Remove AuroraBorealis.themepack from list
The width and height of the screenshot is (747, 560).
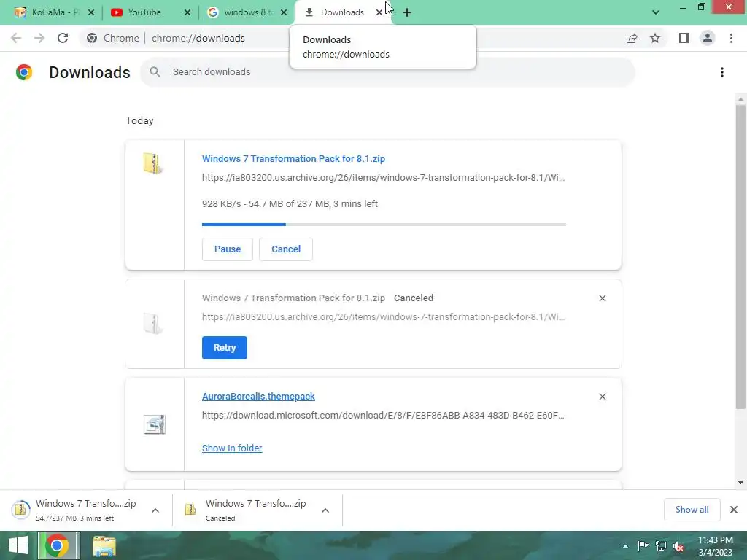(603, 397)
